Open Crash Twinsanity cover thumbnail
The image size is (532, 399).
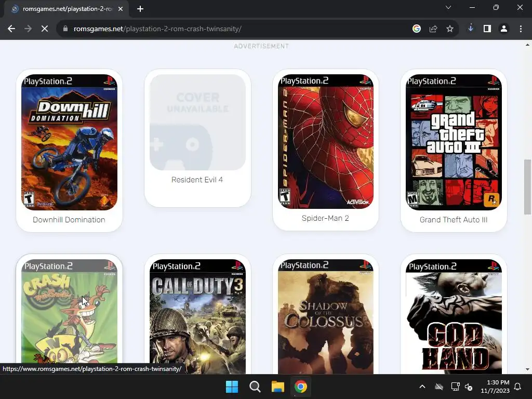coord(69,316)
